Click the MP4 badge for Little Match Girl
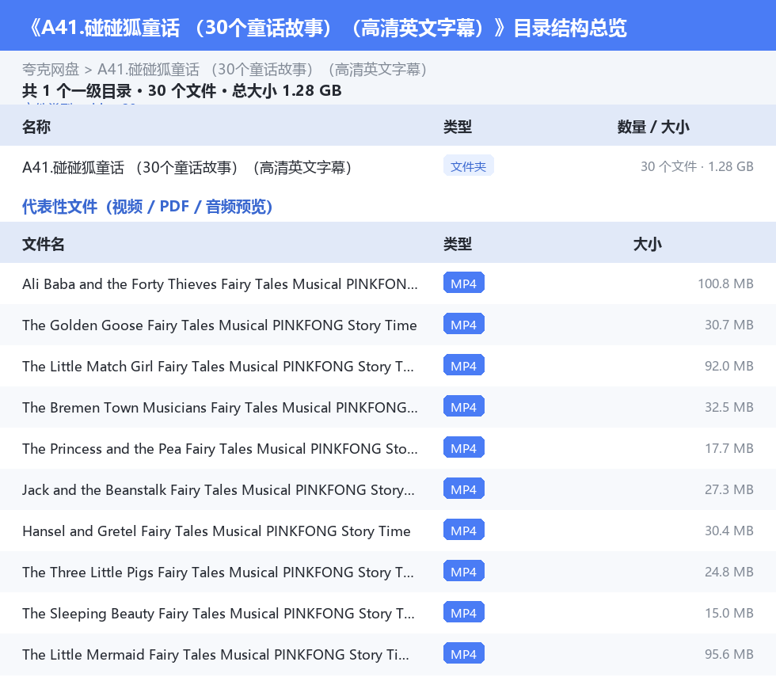 click(x=464, y=365)
